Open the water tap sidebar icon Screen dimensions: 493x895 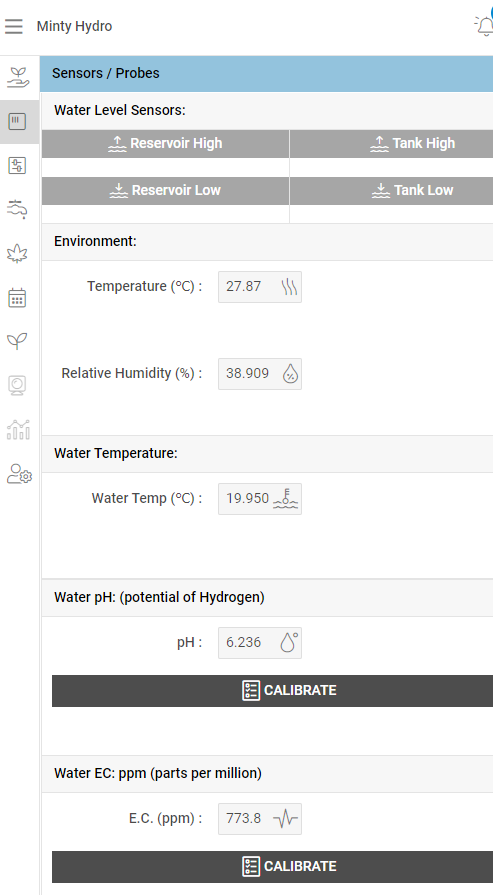17,209
